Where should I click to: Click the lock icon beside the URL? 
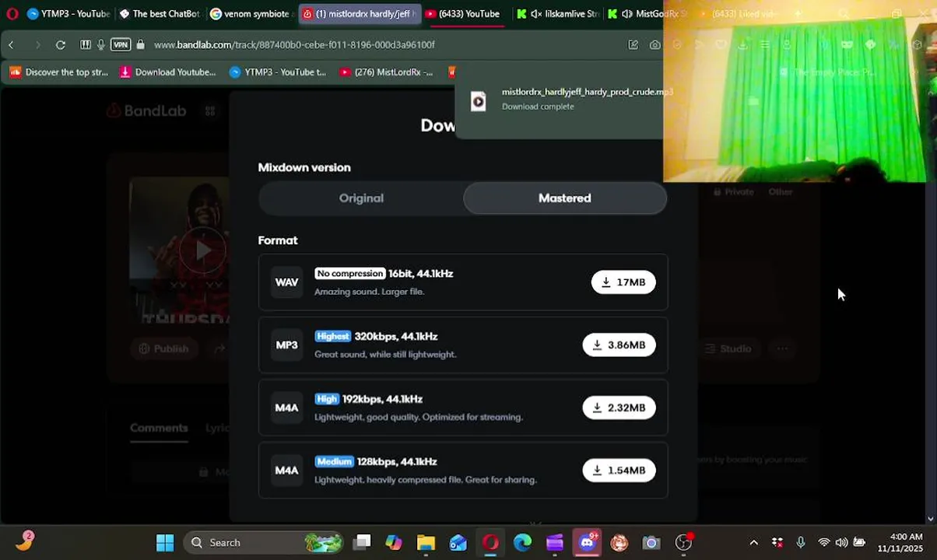(140, 45)
